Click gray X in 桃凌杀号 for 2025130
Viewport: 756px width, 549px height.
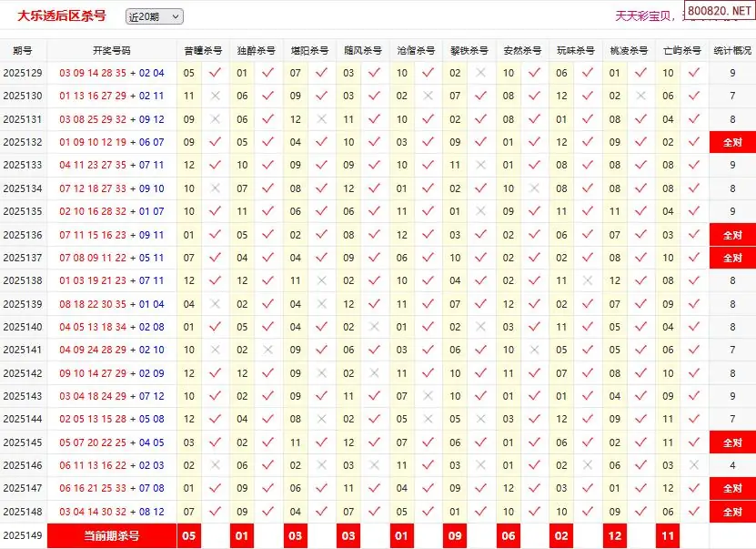click(x=640, y=96)
